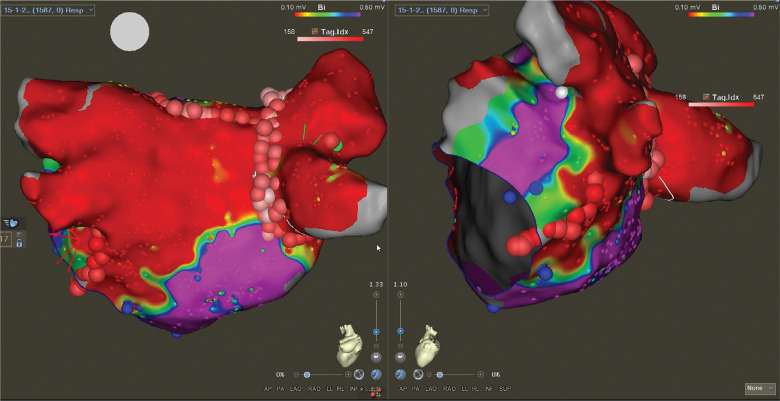Open the left pane map selector dropdown
Image resolution: width=780 pixels, height=401 pixels.
(x=48, y=10)
